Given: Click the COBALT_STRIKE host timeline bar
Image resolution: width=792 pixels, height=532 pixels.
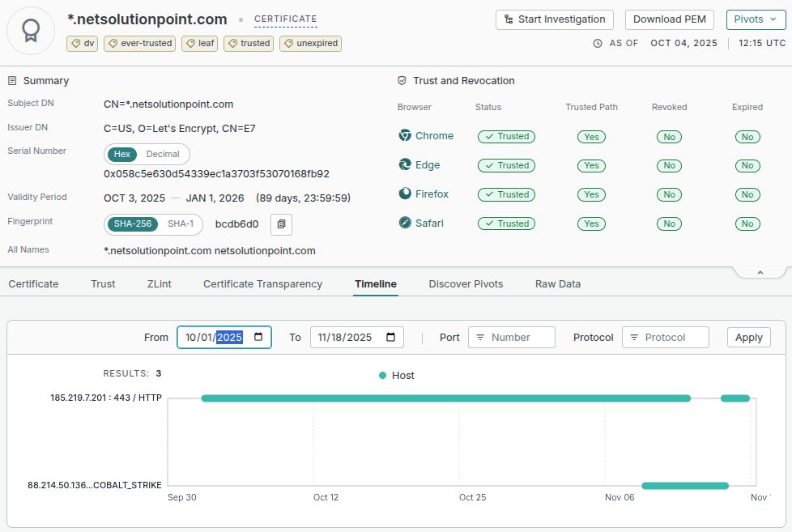Looking at the screenshot, I should pyautogui.click(x=685, y=486).
